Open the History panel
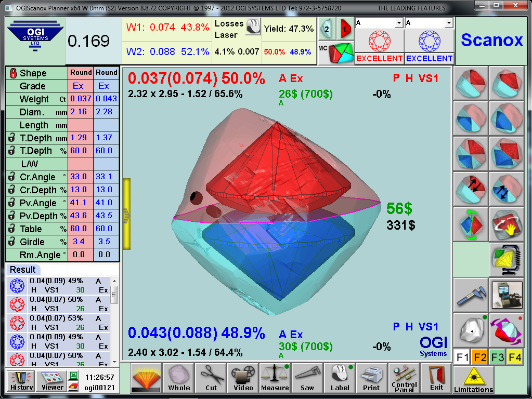 point(21,381)
